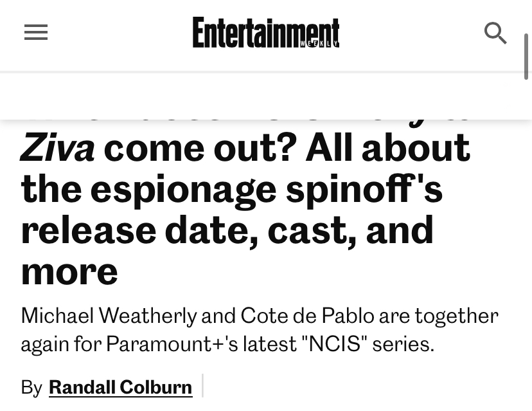Click the italic word Ziva in headline
Image resolution: width=532 pixels, height=411 pixels.
[x=57, y=148]
